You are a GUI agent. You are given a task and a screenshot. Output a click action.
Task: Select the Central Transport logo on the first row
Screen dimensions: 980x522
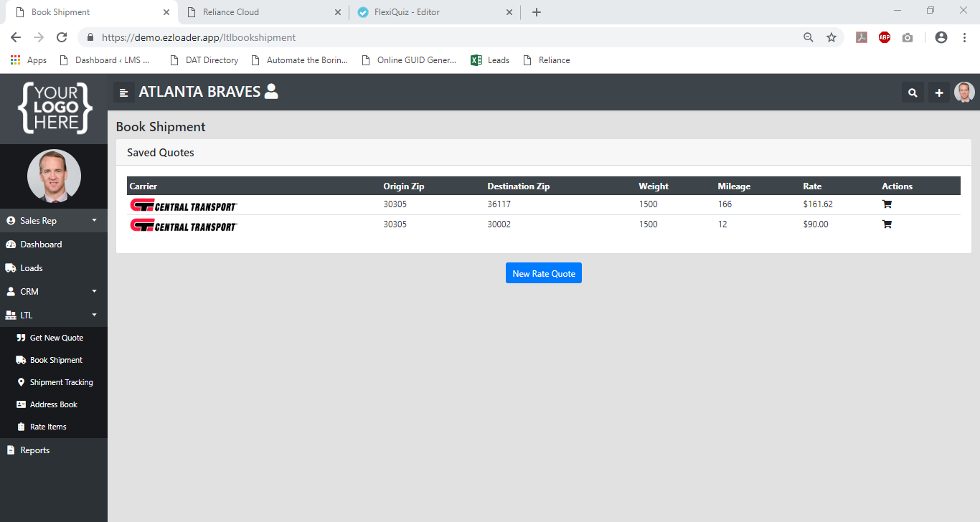[183, 204]
